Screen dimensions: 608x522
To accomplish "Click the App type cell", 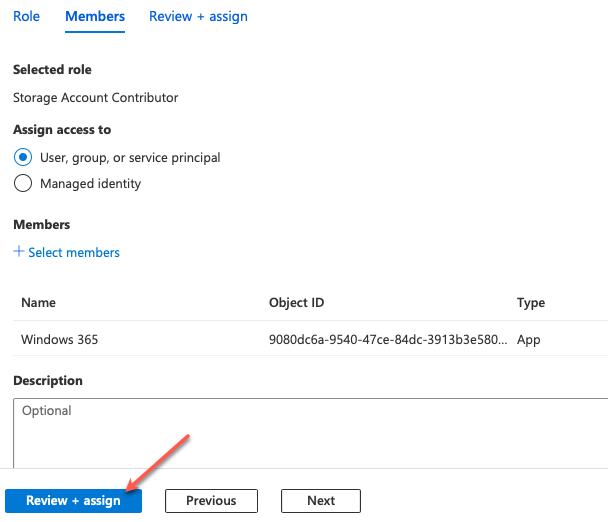I will 529,340.
